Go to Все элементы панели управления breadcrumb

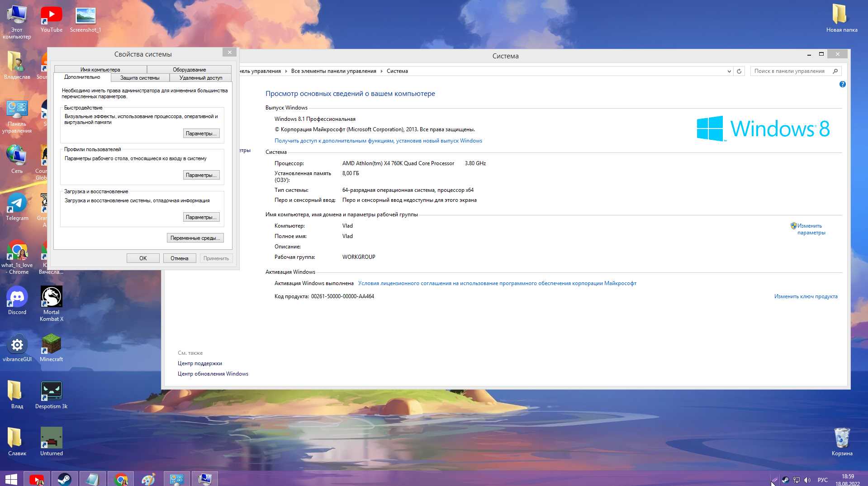click(334, 71)
